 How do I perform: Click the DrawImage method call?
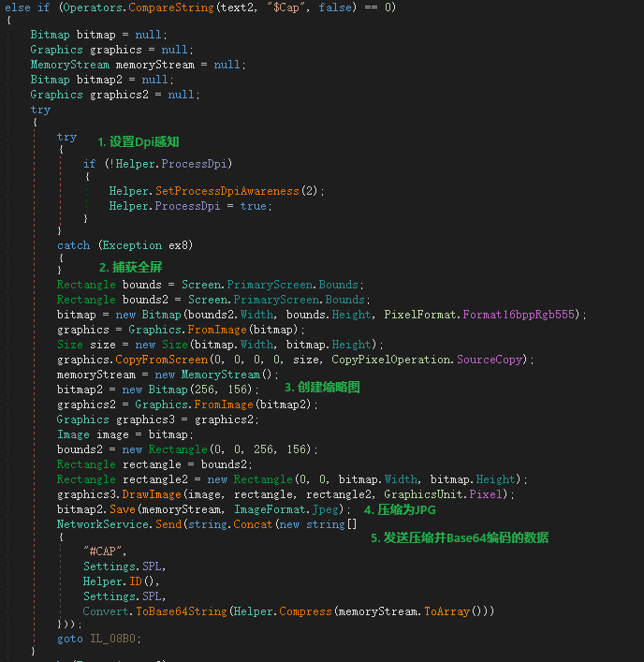click(152, 494)
